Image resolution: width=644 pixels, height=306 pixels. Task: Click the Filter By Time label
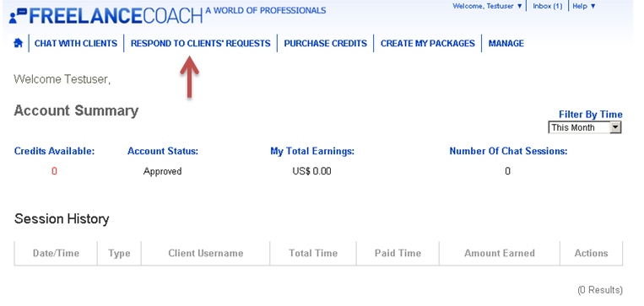(x=591, y=115)
